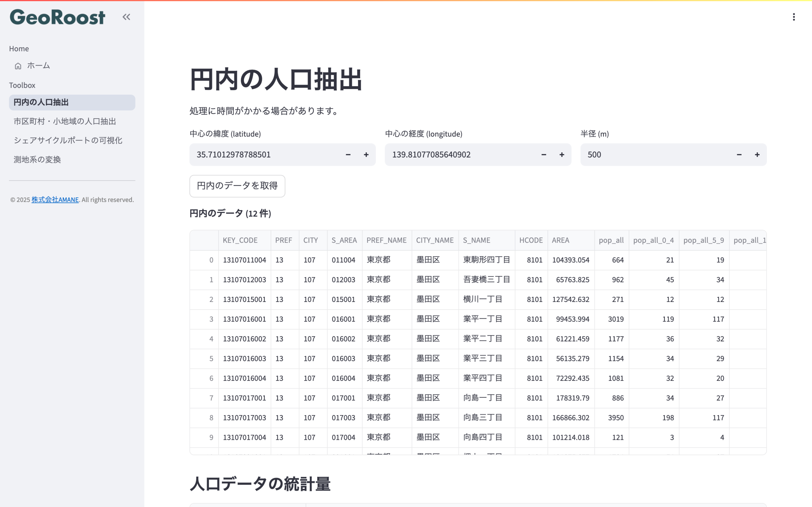Screen dimensions: 812x507
Task: Decrease latitude with minus button
Action: pyautogui.click(x=348, y=155)
